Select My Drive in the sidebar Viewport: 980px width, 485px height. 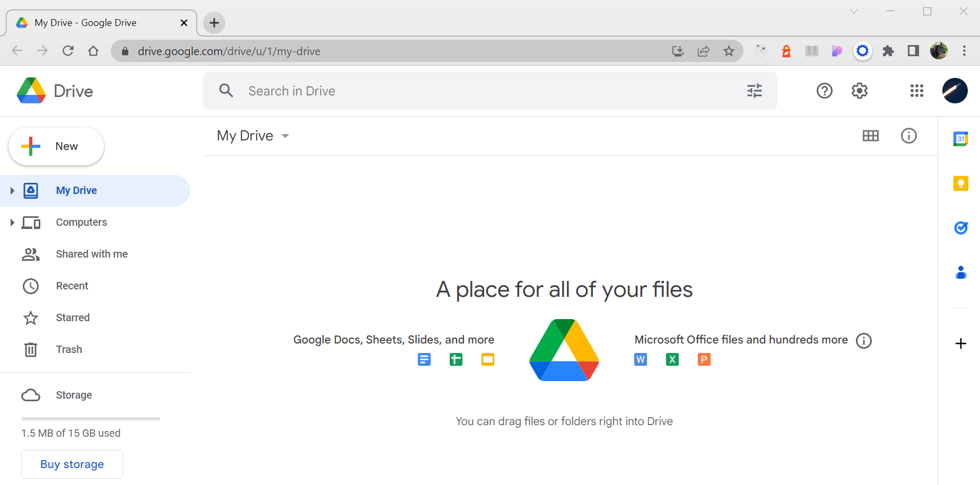click(95, 191)
